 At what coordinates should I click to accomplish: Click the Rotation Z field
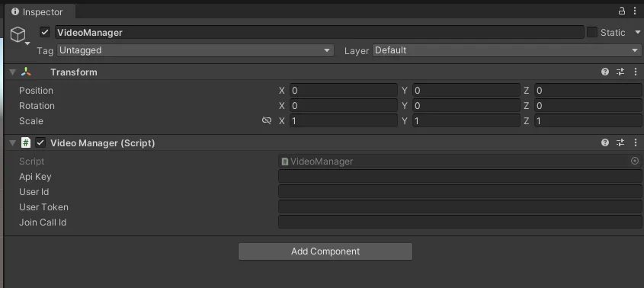[x=588, y=106]
